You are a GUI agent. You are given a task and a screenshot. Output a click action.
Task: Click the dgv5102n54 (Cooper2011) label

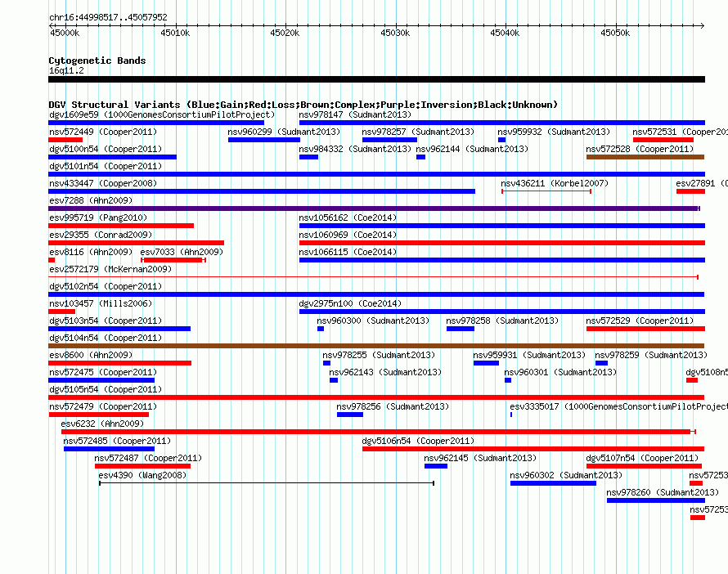click(x=106, y=286)
